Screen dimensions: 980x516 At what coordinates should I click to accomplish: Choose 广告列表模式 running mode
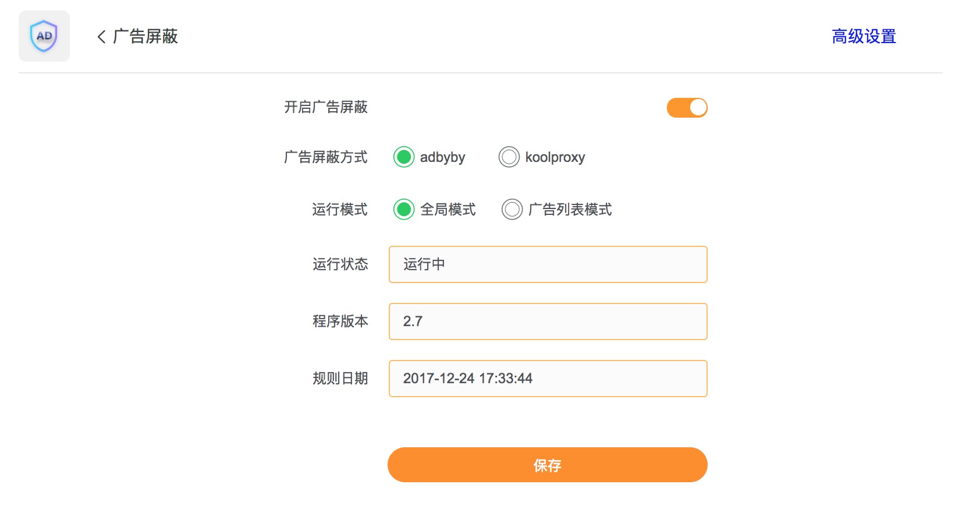pyautogui.click(x=510, y=210)
